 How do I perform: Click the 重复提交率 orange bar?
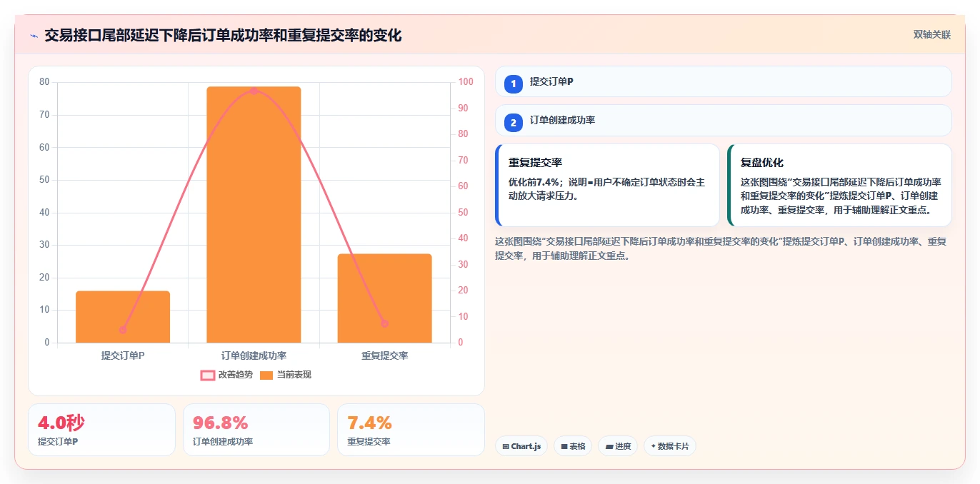click(x=384, y=298)
